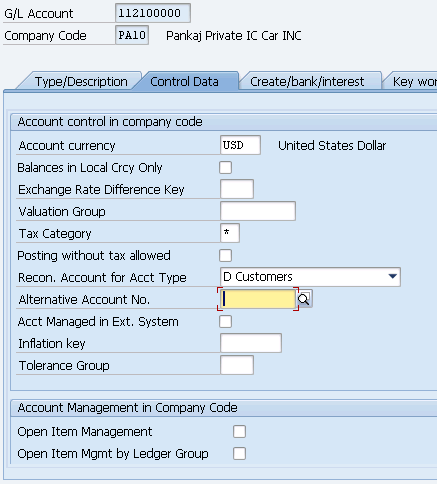Tick Posting without tax allowed checkbox

click(225, 256)
